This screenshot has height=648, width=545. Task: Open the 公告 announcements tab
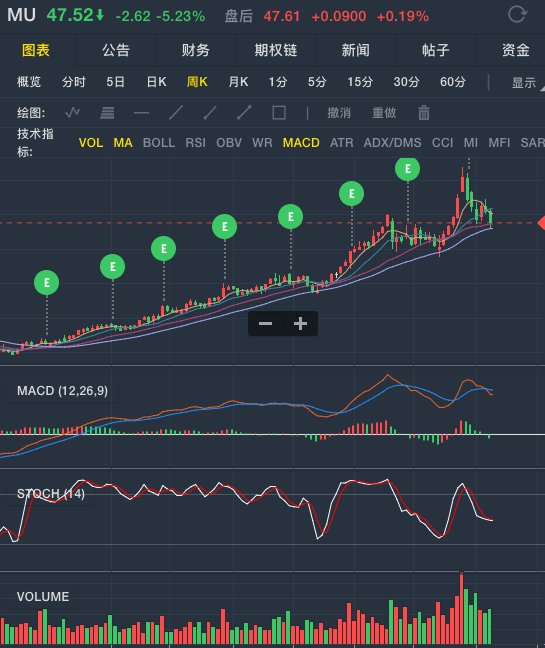click(x=116, y=50)
